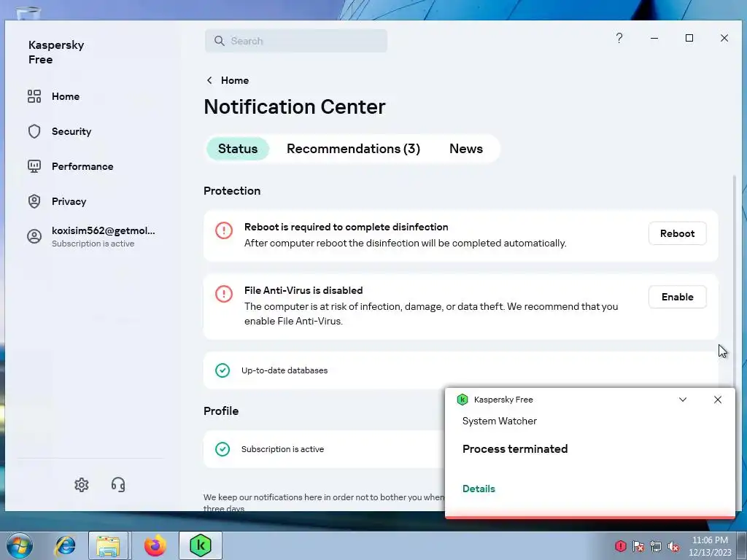The width and height of the screenshot is (747, 560).
Task: Click the reboot required warning icon
Action: (x=223, y=230)
